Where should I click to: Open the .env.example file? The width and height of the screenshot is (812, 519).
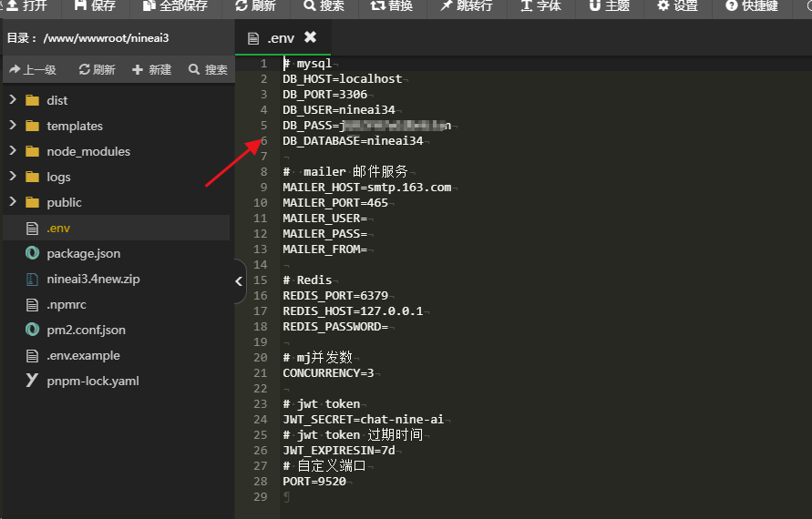pos(83,355)
